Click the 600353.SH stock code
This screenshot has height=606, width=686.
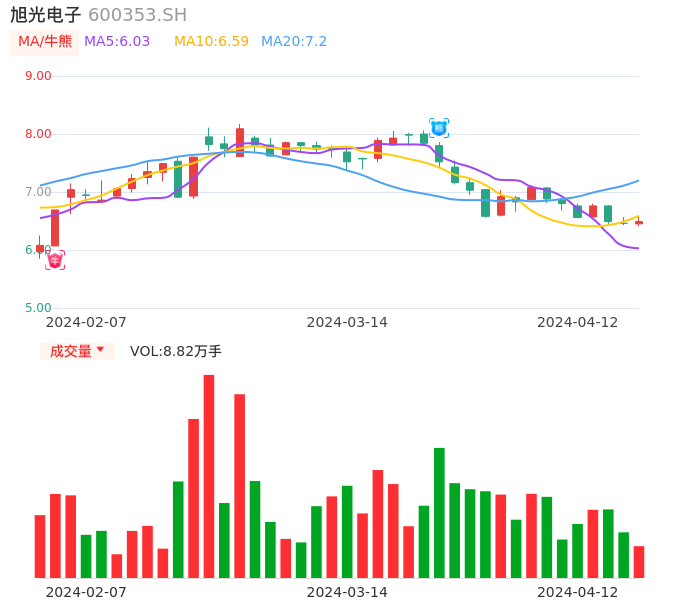click(138, 15)
